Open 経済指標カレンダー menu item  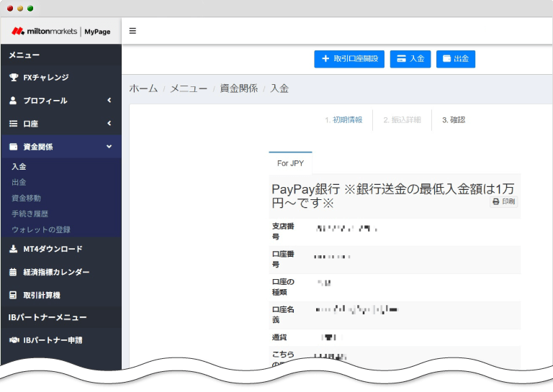[61, 272]
